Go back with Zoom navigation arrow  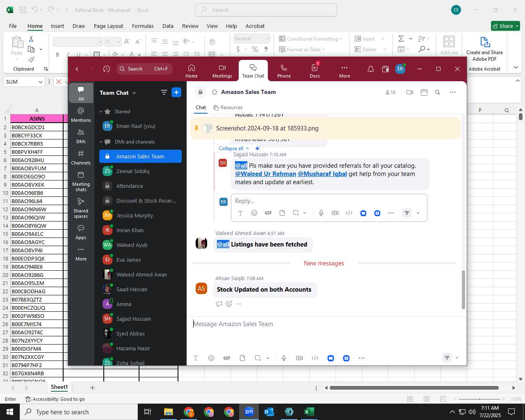pyautogui.click(x=77, y=69)
